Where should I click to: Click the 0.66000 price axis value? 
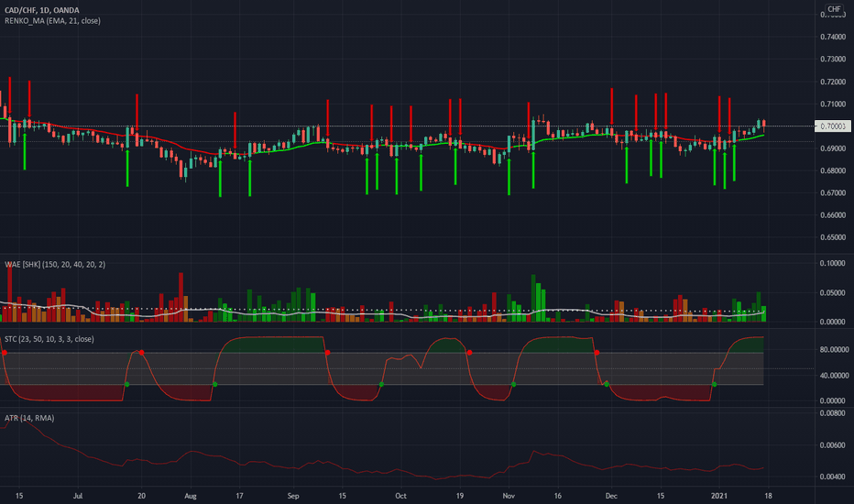coord(833,215)
